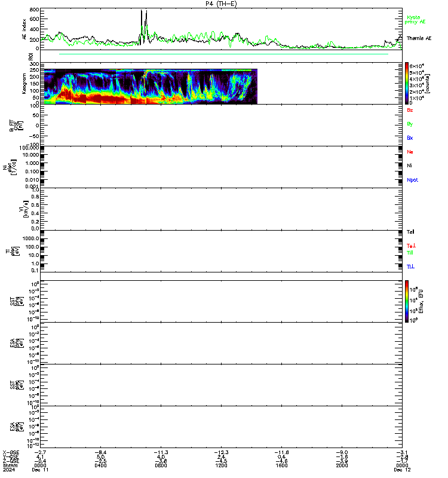448x478 pixels.
Task: Click the plot title P4 (TH-E)
Action: 221,4
